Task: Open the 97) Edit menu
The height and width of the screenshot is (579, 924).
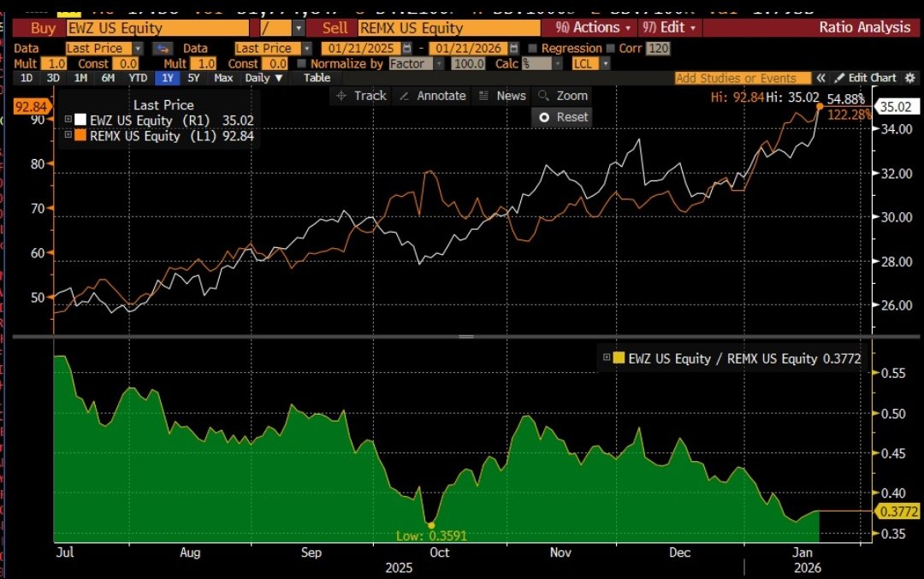Action: (669, 27)
